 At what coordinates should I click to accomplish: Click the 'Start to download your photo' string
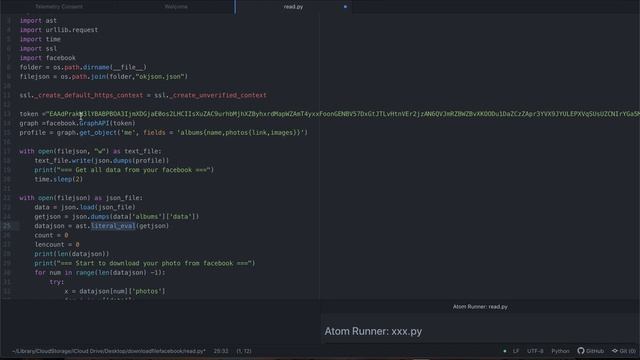pyautogui.click(x=154, y=263)
